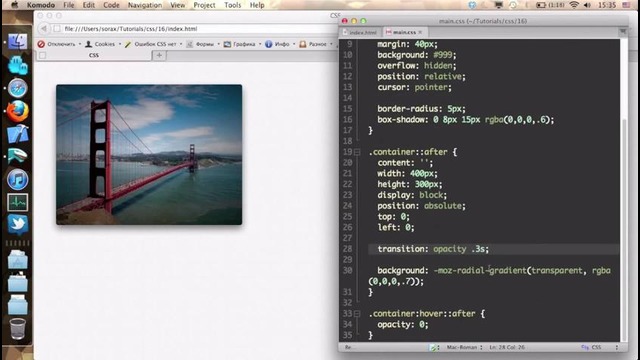Open Firefox from the dock
The image size is (640, 360).
click(x=18, y=111)
